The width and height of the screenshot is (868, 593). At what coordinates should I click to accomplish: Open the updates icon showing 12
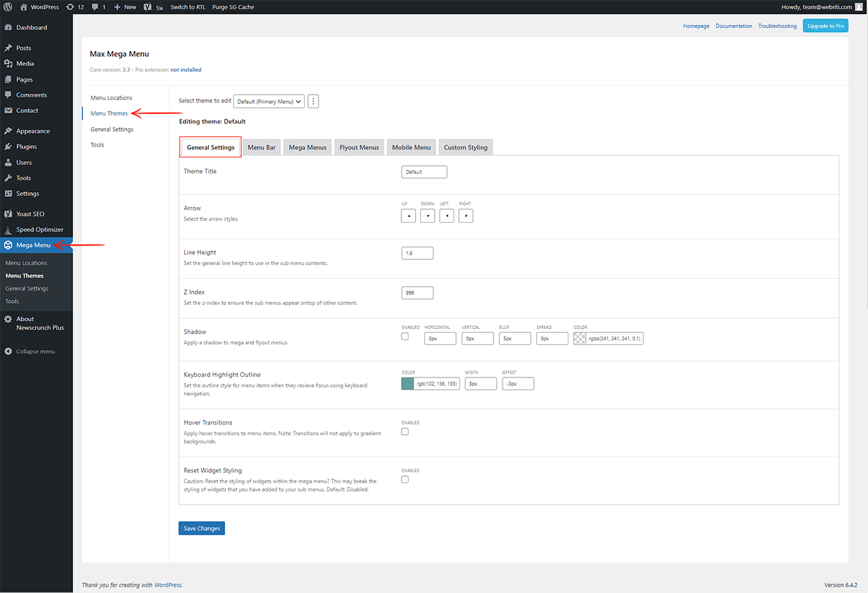coord(70,7)
